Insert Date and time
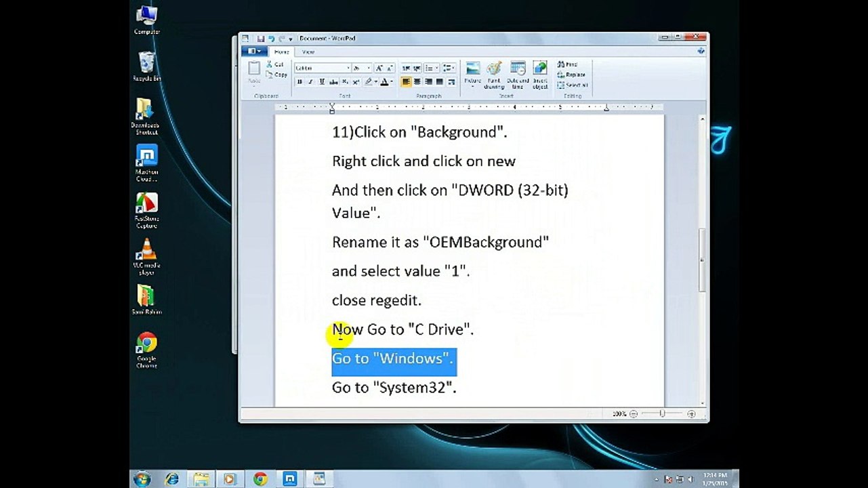The image size is (868, 488). (x=518, y=75)
